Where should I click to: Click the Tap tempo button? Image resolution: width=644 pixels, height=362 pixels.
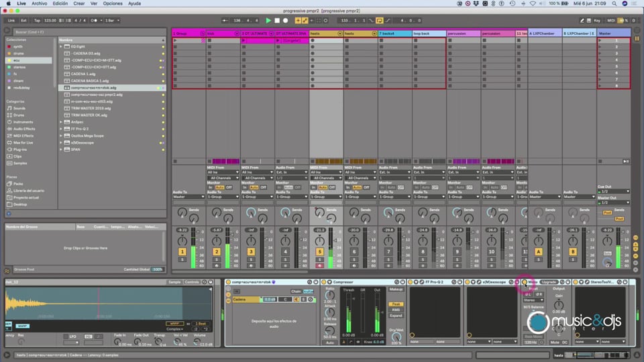point(37,20)
